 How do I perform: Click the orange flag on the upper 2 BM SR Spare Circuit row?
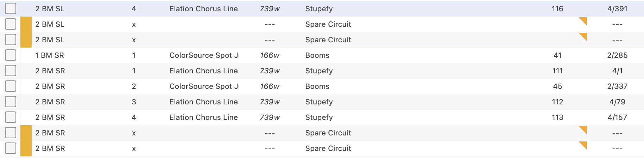tap(583, 130)
